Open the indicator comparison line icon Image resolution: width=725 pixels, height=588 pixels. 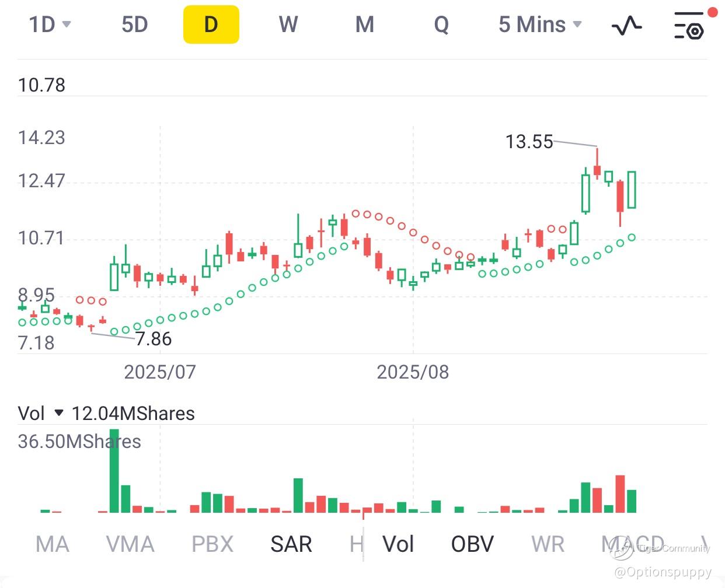tap(626, 25)
